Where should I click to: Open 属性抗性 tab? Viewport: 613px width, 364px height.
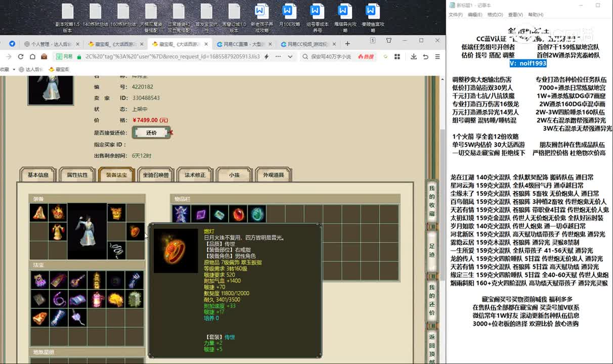pyautogui.click(x=77, y=175)
